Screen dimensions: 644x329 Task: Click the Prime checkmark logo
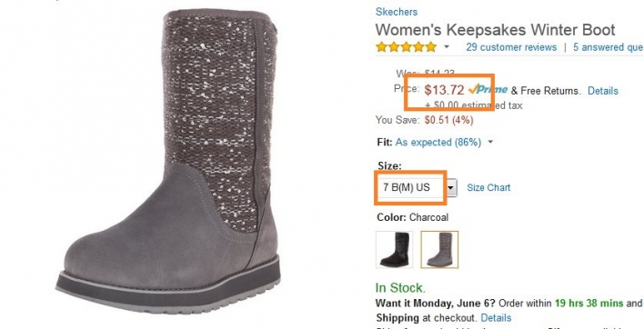pos(488,89)
